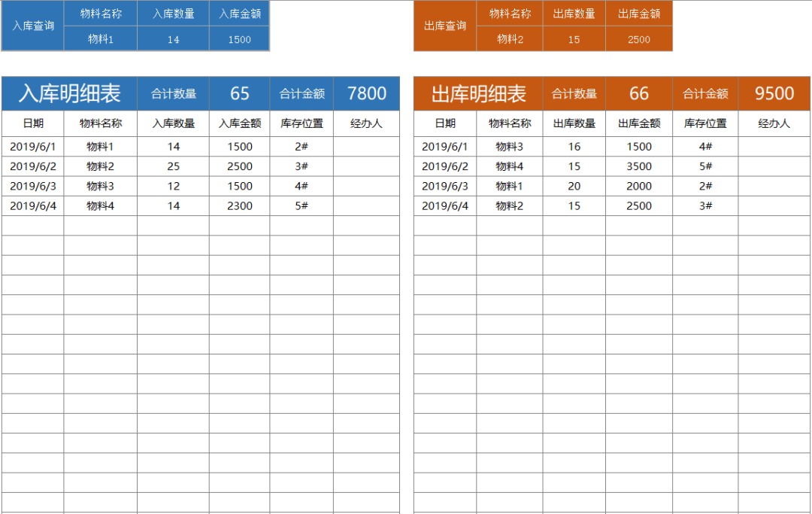Select total quantity 65 in 入库明细表
This screenshot has height=514, width=812.
[239, 93]
